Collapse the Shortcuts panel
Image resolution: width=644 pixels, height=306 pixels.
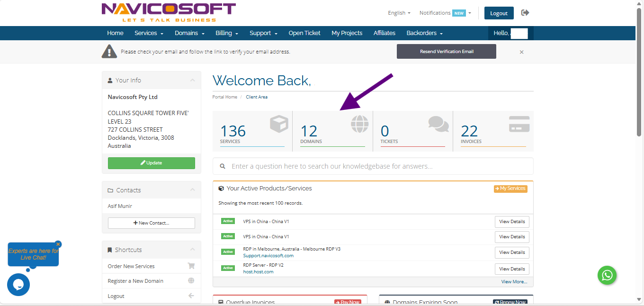pyautogui.click(x=192, y=250)
